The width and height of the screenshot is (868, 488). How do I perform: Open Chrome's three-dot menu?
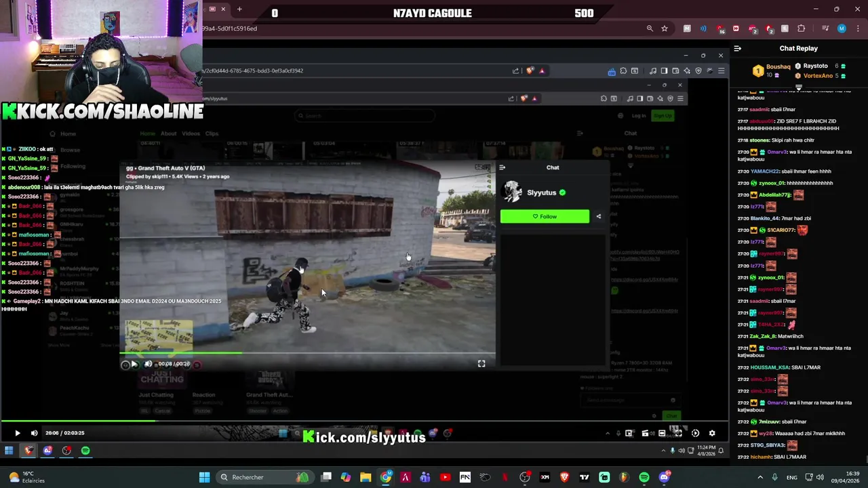856,28
